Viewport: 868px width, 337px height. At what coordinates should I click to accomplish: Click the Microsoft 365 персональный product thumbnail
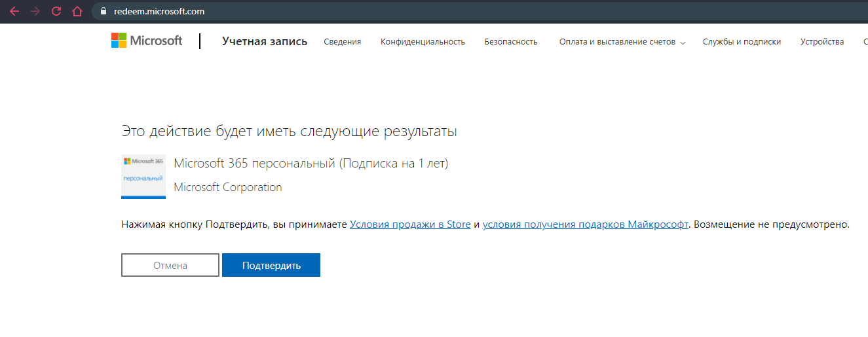click(143, 177)
